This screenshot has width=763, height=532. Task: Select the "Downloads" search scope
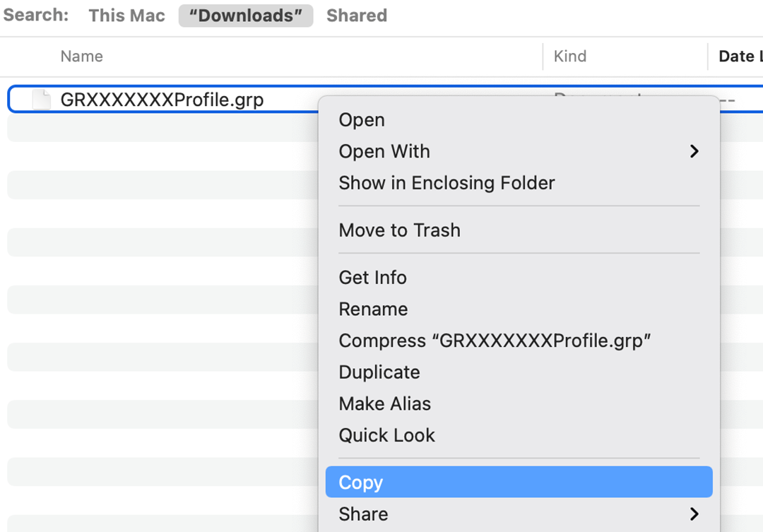(x=246, y=16)
